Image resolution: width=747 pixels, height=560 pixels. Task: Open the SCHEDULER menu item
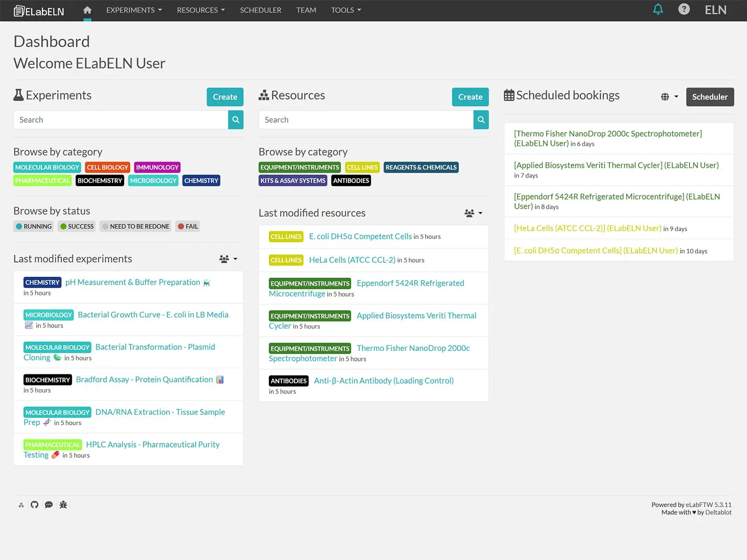click(261, 10)
